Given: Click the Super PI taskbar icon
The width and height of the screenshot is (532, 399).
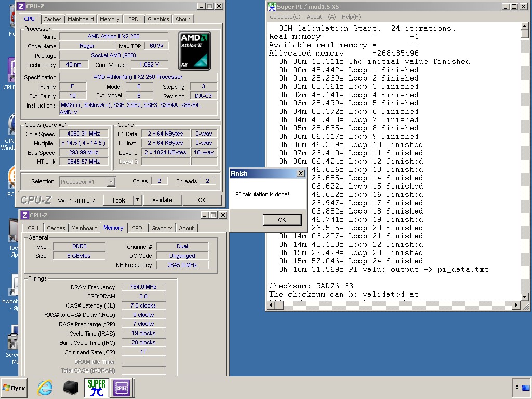Looking at the screenshot, I should [96, 388].
